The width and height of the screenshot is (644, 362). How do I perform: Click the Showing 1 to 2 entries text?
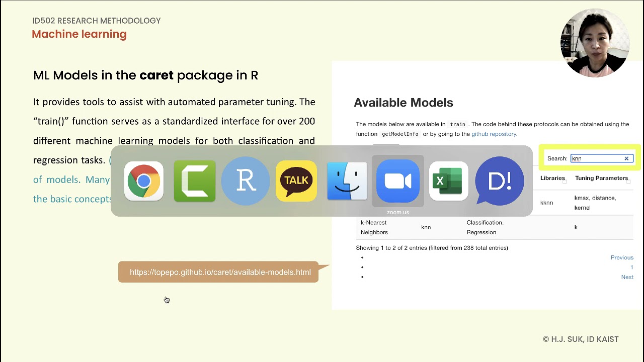pos(432,248)
